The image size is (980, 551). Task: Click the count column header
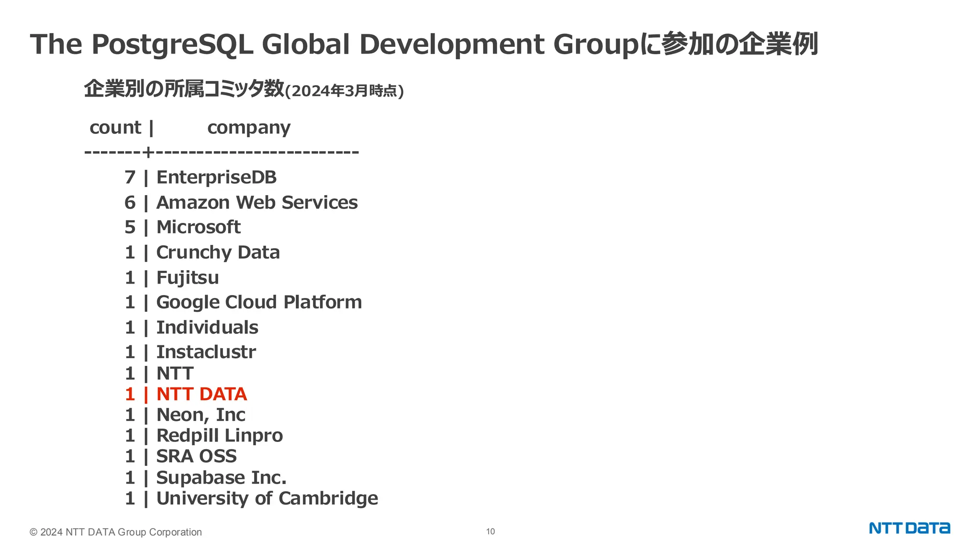tap(115, 128)
